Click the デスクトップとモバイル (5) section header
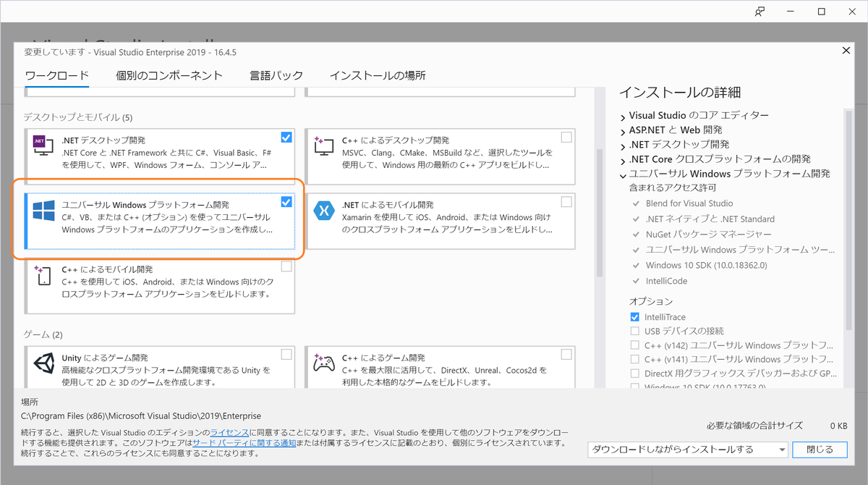 (78, 117)
